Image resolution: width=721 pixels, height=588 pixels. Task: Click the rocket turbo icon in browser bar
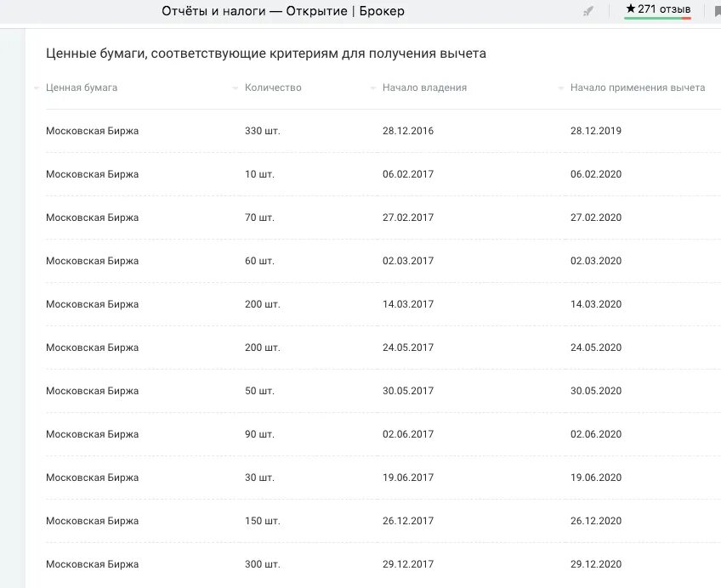coord(588,11)
